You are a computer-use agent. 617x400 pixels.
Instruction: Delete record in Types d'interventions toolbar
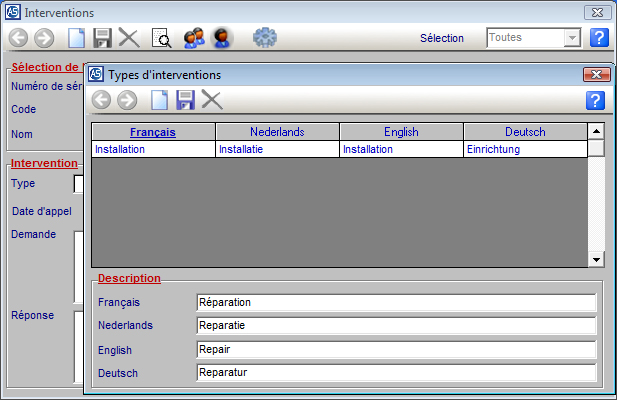tap(212, 99)
